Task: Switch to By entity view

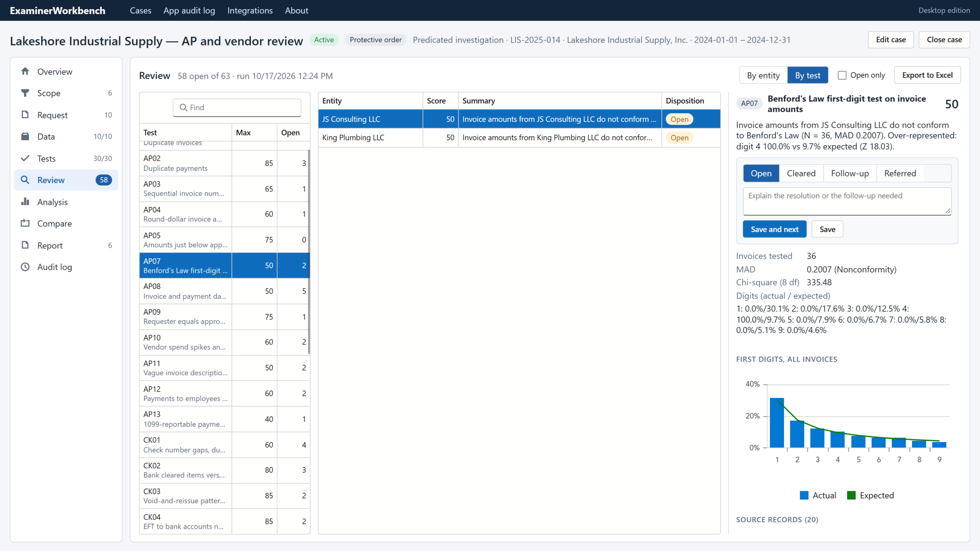Action: coord(763,75)
